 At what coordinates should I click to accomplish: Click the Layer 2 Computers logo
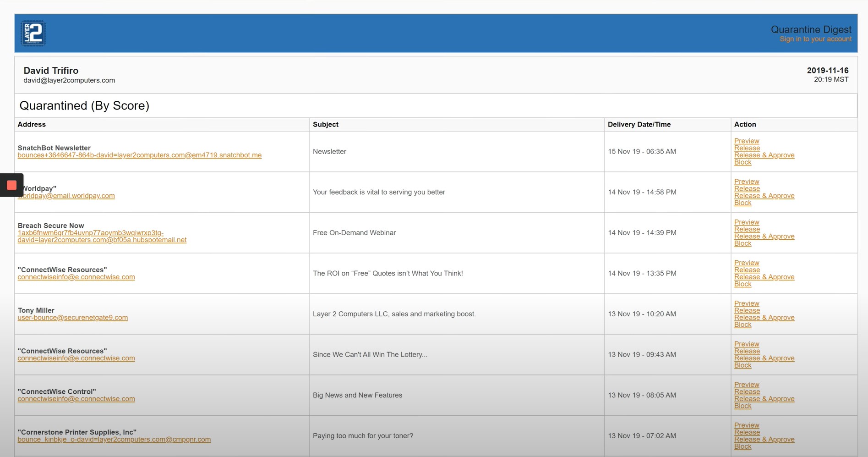(x=34, y=33)
